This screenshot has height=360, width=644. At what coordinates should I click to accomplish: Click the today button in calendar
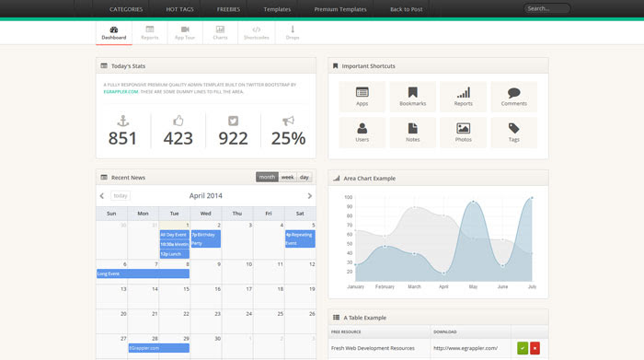pyautogui.click(x=121, y=195)
